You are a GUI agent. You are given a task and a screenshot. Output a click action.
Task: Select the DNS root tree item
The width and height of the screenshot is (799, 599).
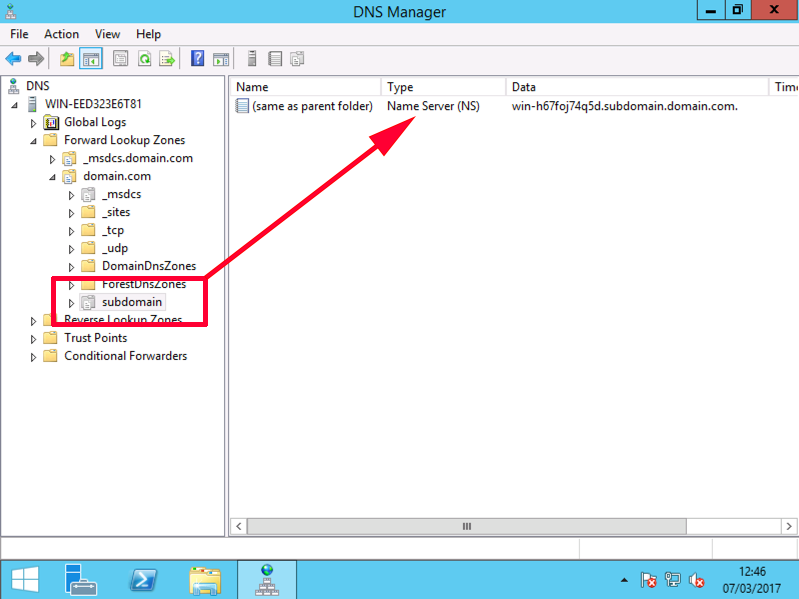coord(38,86)
